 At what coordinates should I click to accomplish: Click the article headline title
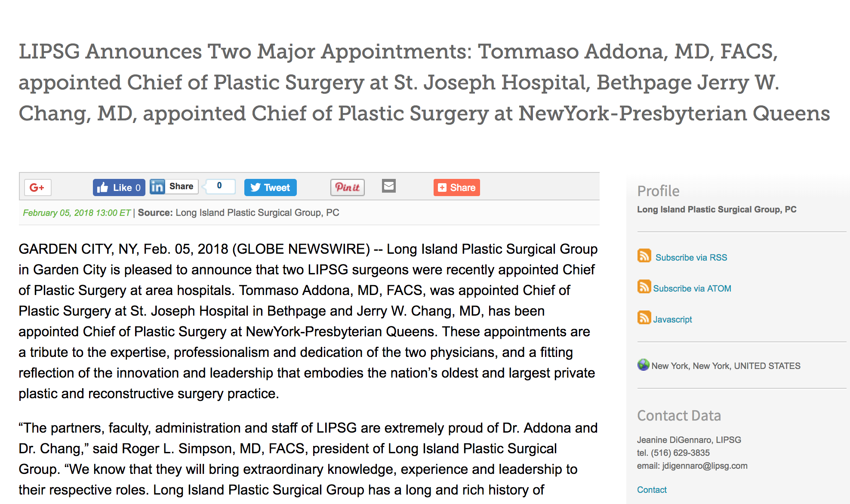pyautogui.click(x=424, y=83)
